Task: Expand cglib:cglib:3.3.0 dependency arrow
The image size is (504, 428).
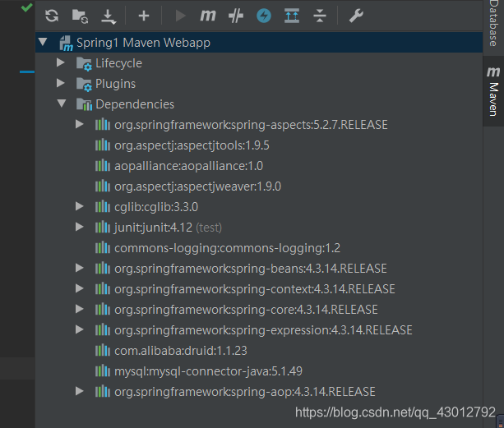Action: 80,206
